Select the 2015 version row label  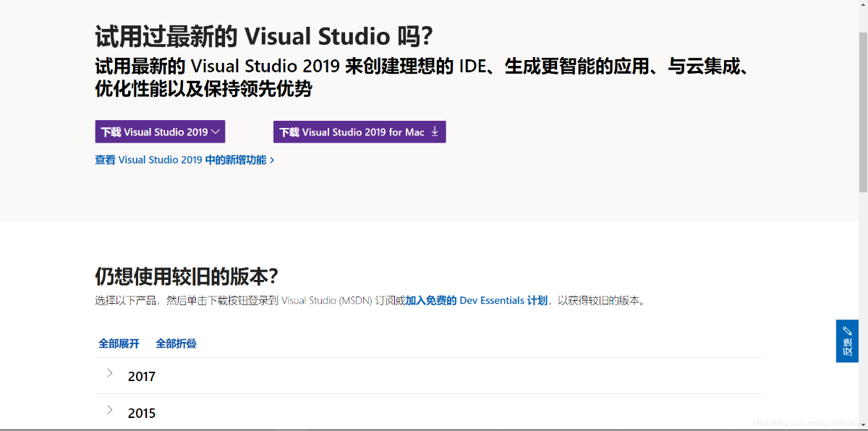click(142, 414)
